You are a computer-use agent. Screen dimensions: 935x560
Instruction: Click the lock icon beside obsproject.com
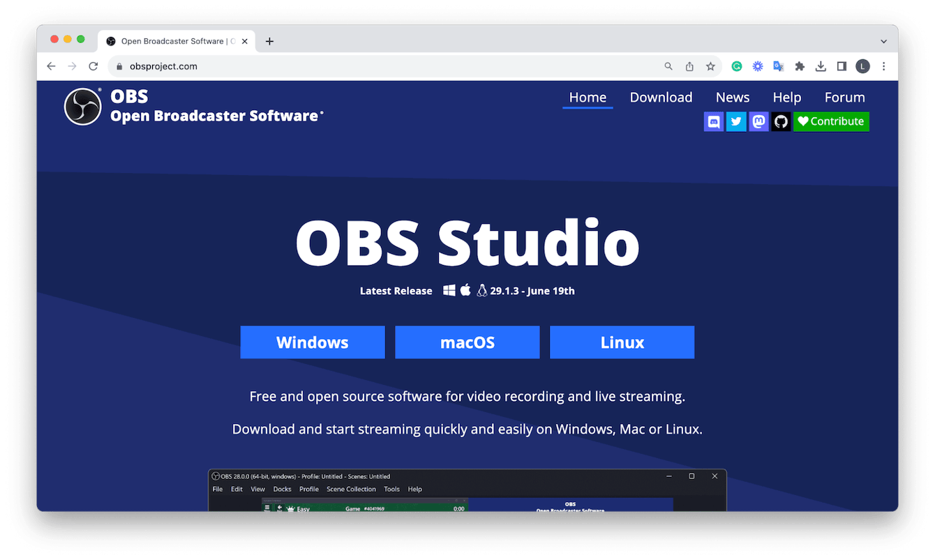119,66
